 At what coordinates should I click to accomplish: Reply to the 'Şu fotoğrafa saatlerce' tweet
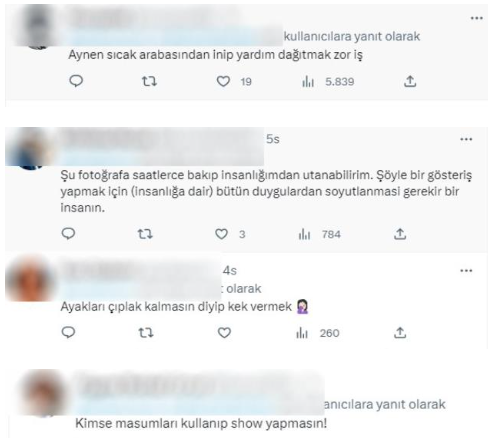click(x=69, y=234)
